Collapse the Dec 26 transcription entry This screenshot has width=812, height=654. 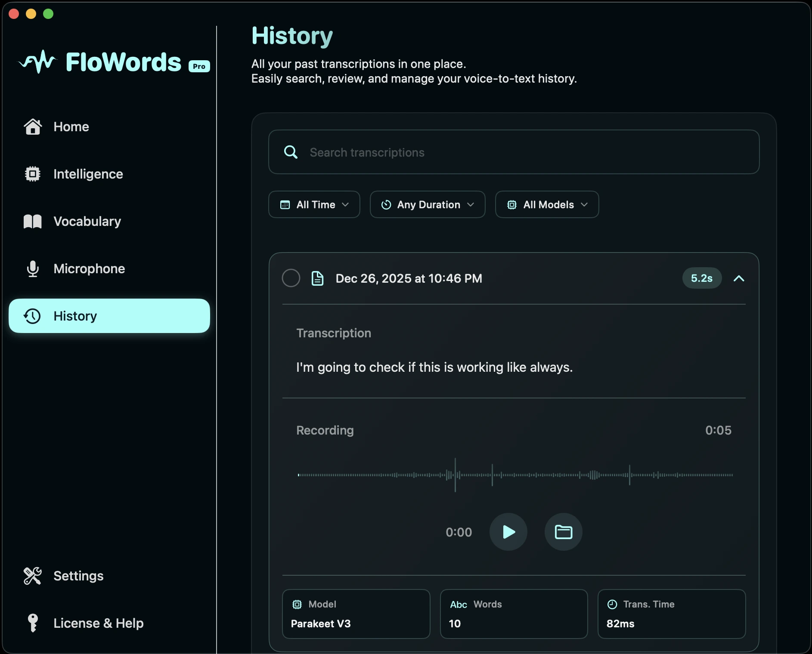[739, 278]
